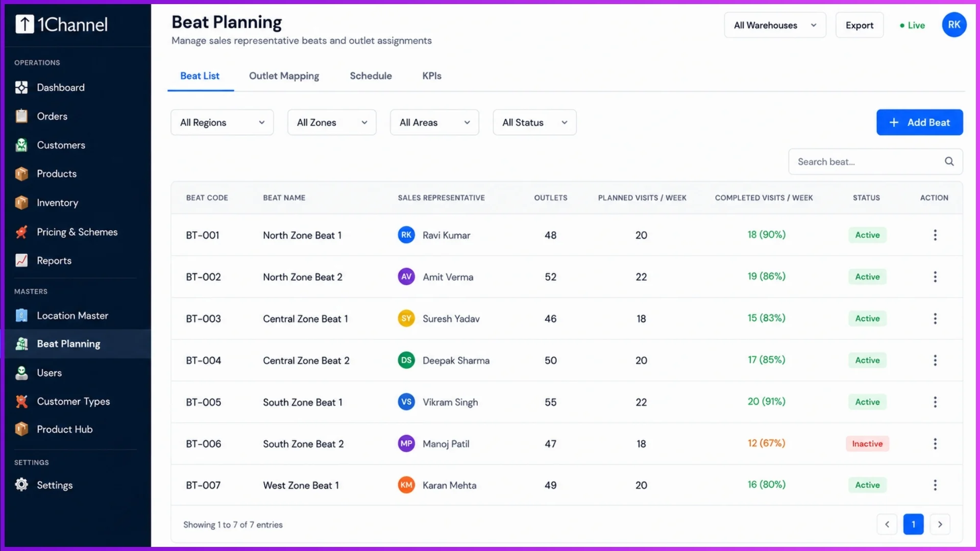Click beat name North Zone Beat 1

(302, 235)
